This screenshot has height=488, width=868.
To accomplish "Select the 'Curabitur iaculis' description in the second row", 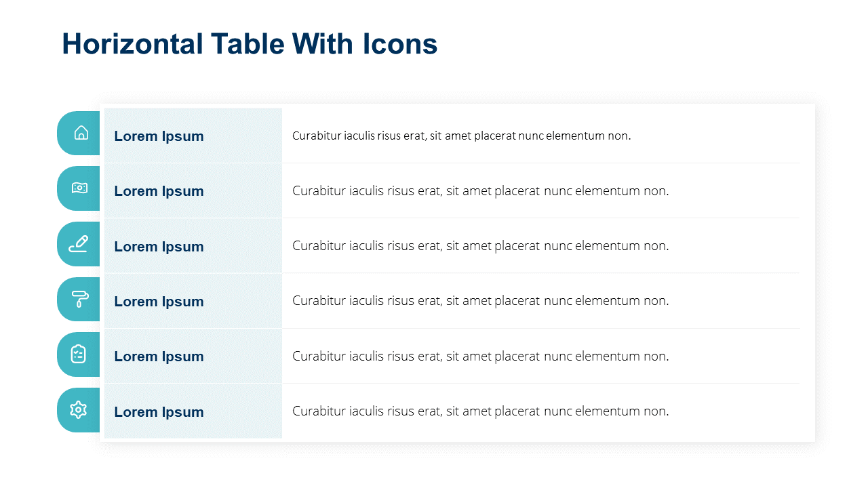I will (480, 191).
